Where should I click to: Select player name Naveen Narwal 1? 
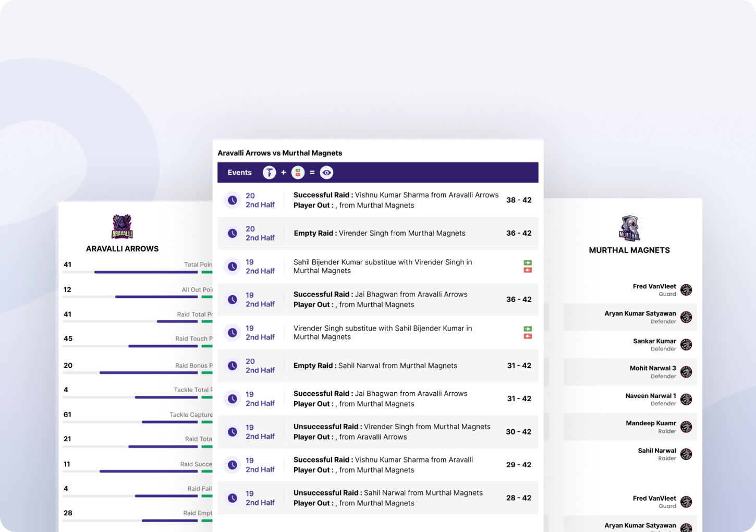tap(651, 396)
